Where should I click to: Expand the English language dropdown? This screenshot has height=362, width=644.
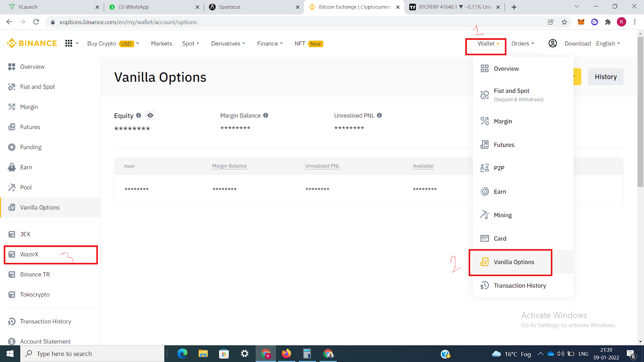pos(608,43)
